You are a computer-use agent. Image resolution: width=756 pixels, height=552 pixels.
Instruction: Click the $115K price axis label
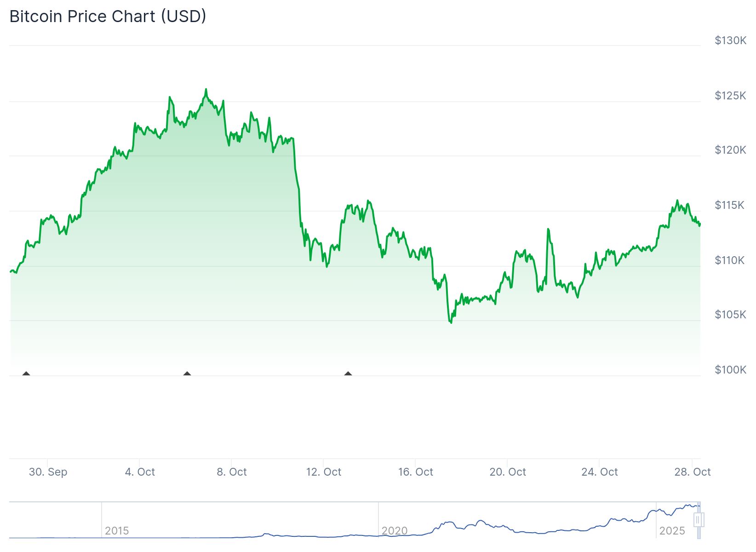729,205
